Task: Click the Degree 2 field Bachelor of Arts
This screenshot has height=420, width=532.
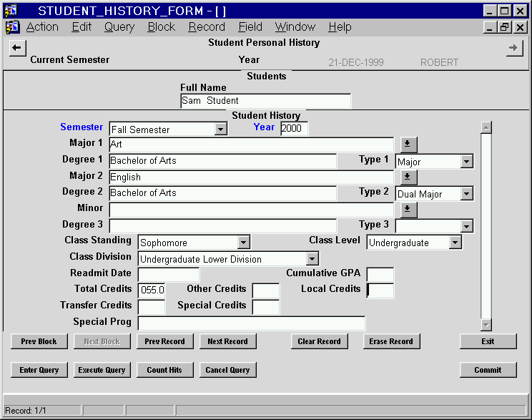Action: click(x=223, y=193)
